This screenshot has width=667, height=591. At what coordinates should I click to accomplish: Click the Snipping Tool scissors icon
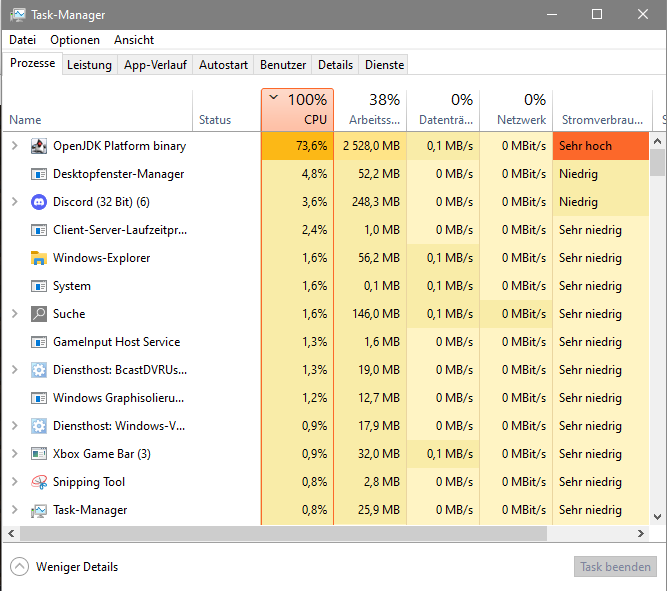(x=39, y=482)
